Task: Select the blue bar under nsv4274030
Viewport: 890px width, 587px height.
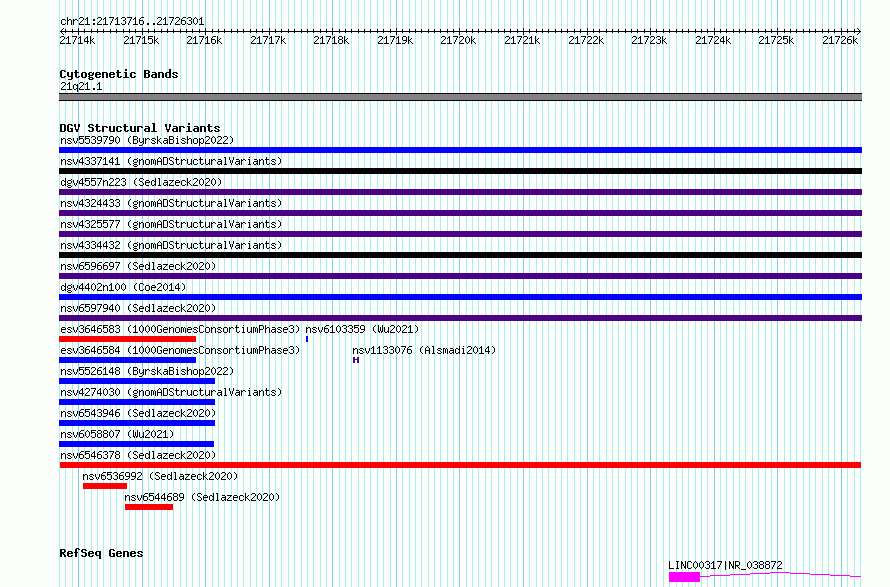Action: point(137,402)
